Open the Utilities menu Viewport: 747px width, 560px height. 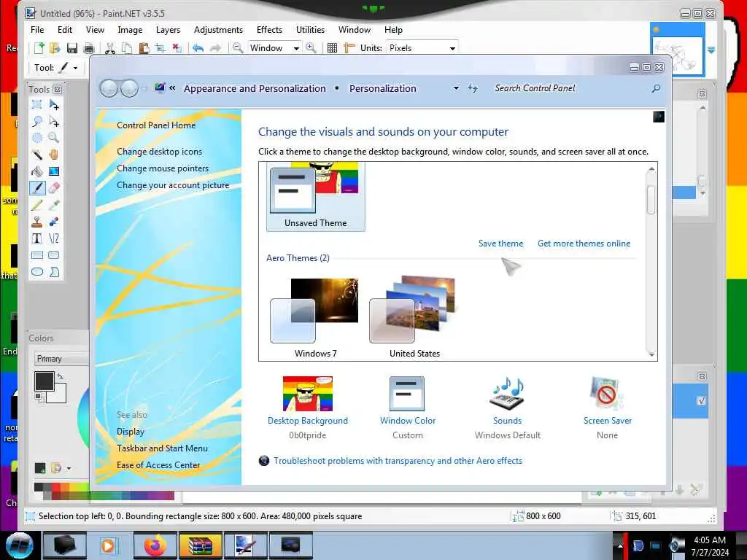310,29
